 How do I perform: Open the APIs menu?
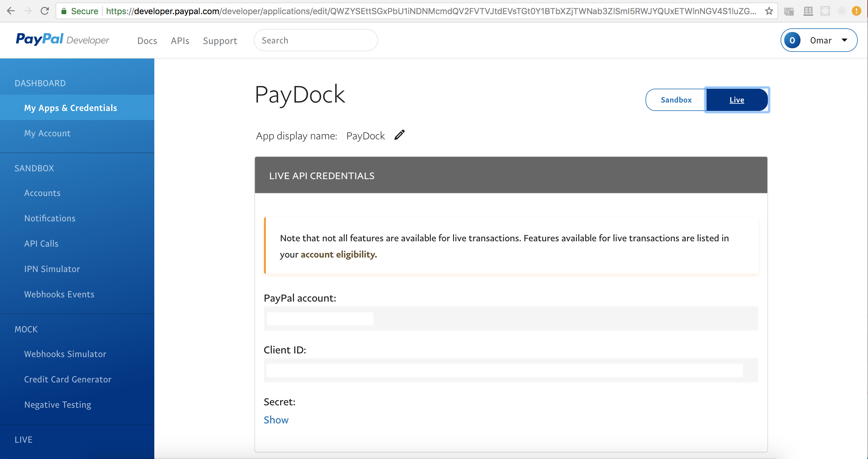coord(180,40)
